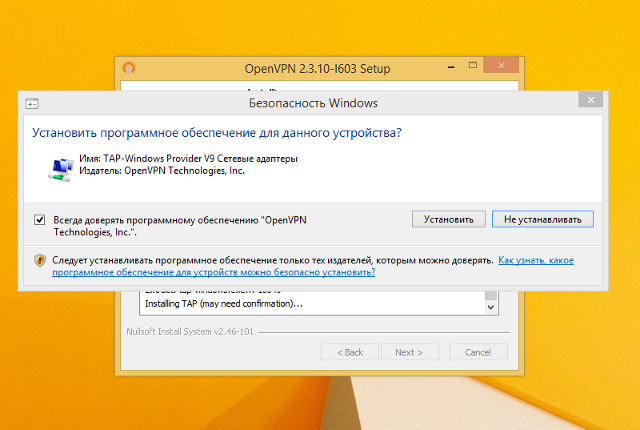Click 'Имя: TAP-Windows Provider V9 Сетевые адаптеры' text
This screenshot has height=430, width=640.
click(188, 159)
